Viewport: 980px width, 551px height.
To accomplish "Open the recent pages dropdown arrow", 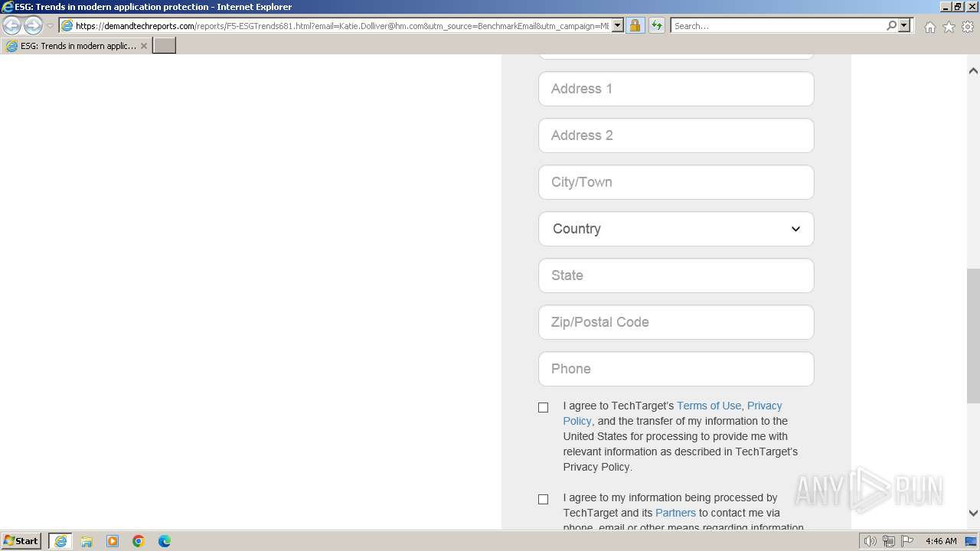I will coord(50,26).
